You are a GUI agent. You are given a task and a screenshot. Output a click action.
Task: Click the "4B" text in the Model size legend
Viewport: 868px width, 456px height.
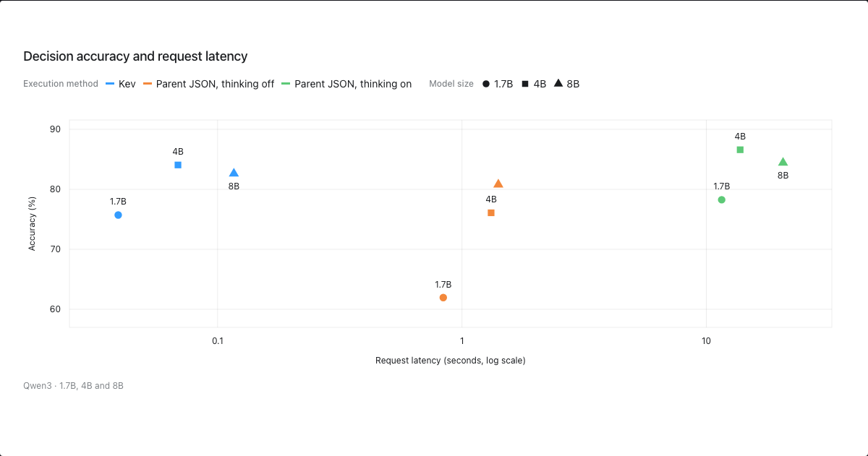point(540,84)
